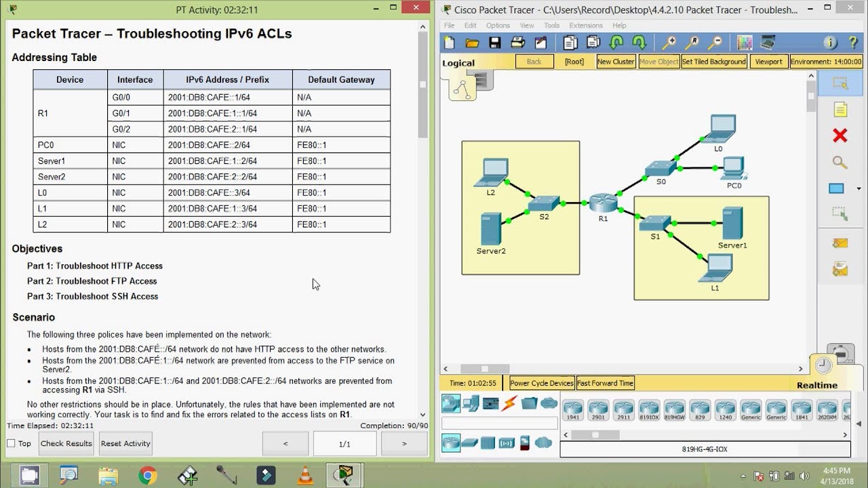The width and height of the screenshot is (868, 488).
Task: Click Set Tiled Background
Action: click(x=714, y=61)
